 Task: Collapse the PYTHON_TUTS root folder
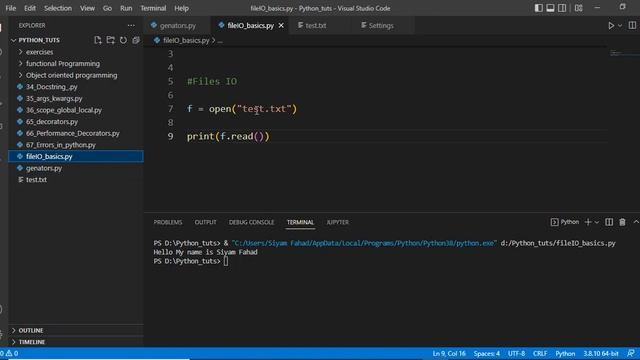[39, 40]
